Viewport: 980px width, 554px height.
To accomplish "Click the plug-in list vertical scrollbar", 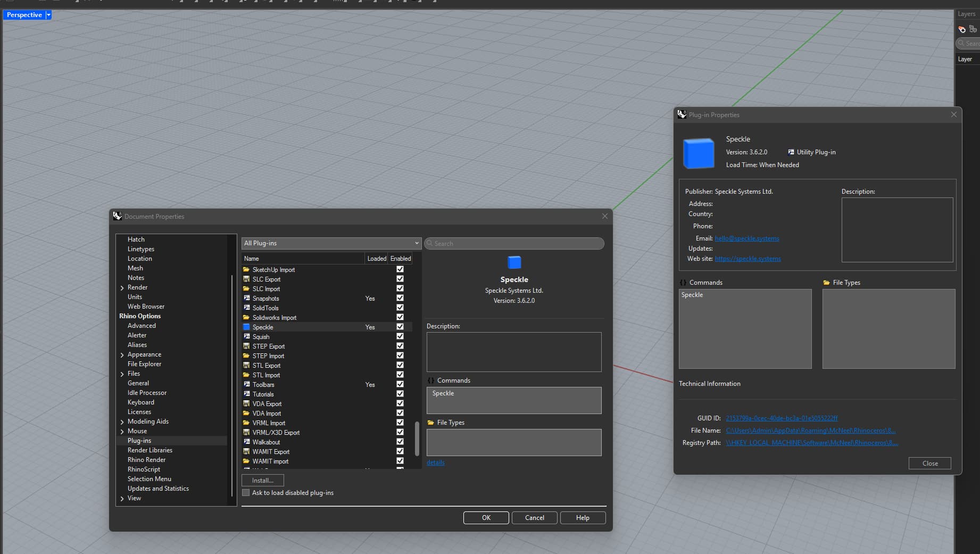I will [417, 439].
